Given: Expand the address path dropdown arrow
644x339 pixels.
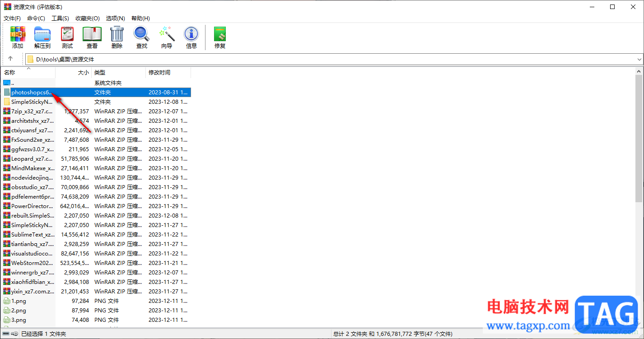Looking at the screenshot, I should (x=639, y=59).
